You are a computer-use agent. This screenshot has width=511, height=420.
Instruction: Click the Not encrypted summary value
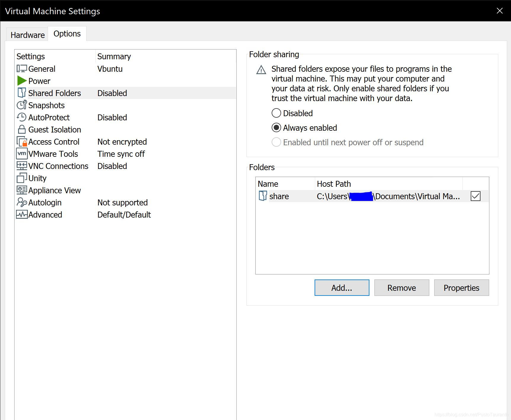122,142
